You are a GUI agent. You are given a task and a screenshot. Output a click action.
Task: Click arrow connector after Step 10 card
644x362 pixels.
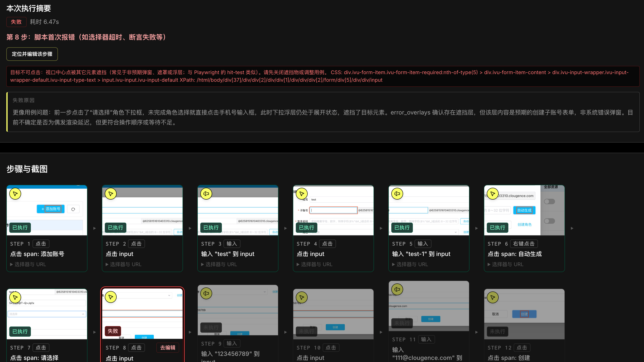pos(381,332)
